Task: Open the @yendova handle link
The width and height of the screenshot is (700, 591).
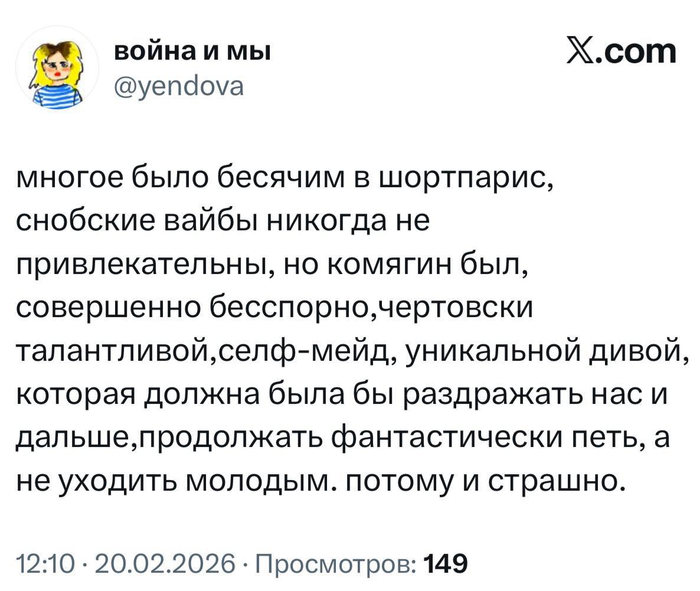Action: click(x=177, y=86)
